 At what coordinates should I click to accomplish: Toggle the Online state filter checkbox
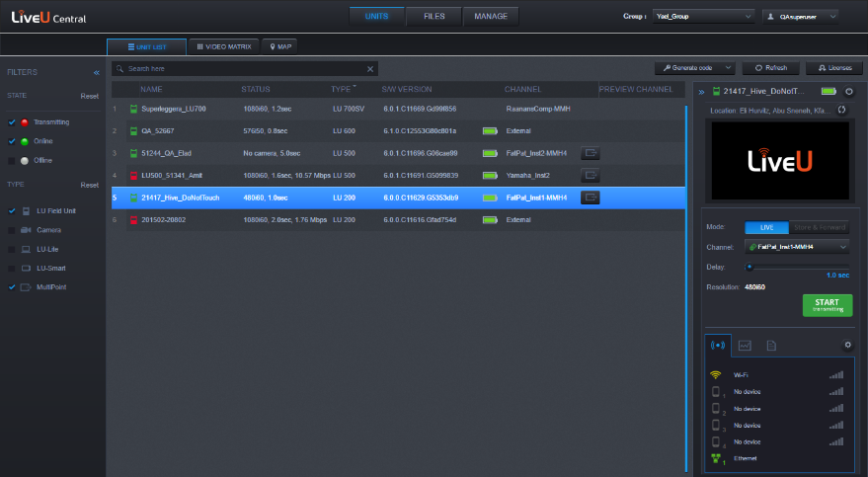[12, 141]
